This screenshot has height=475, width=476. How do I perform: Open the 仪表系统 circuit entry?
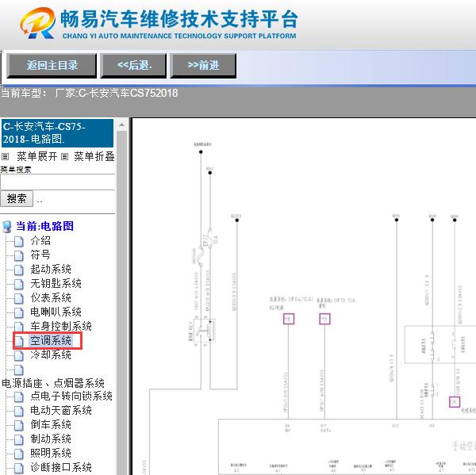coord(51,297)
